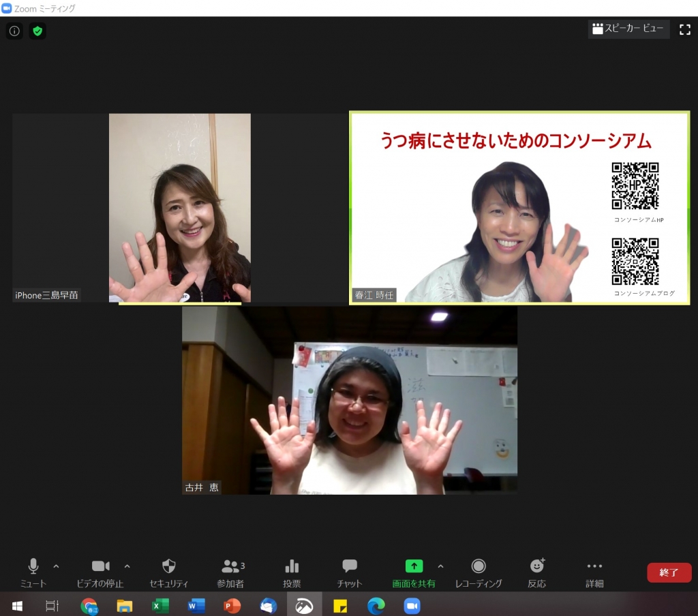Enter full screen mode
Screen dimensions: 698x616
click(685, 29)
